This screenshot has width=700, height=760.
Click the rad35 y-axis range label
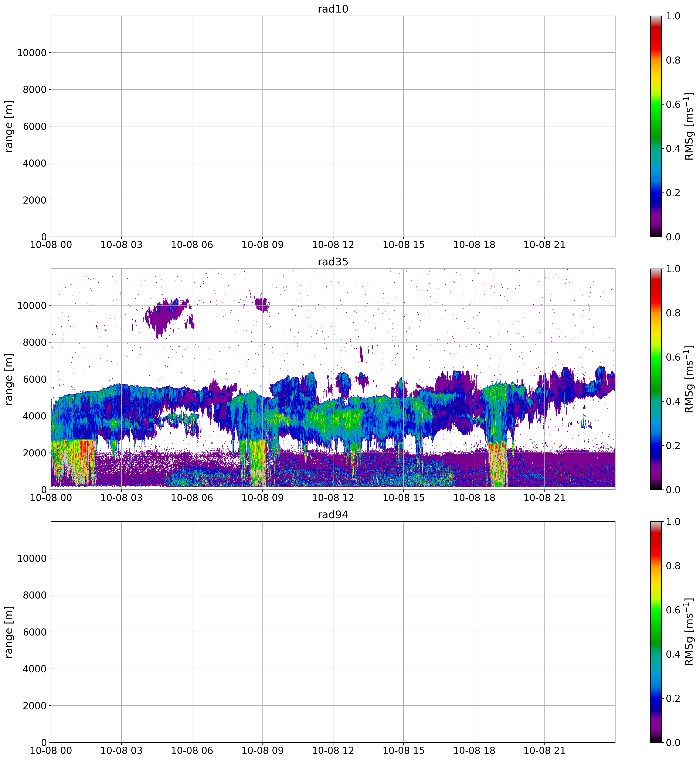click(9, 379)
